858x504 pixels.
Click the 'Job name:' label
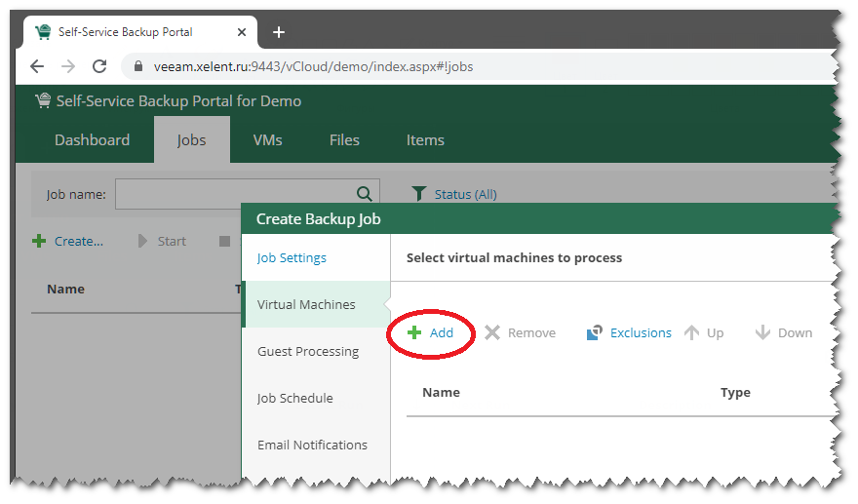coord(76,194)
